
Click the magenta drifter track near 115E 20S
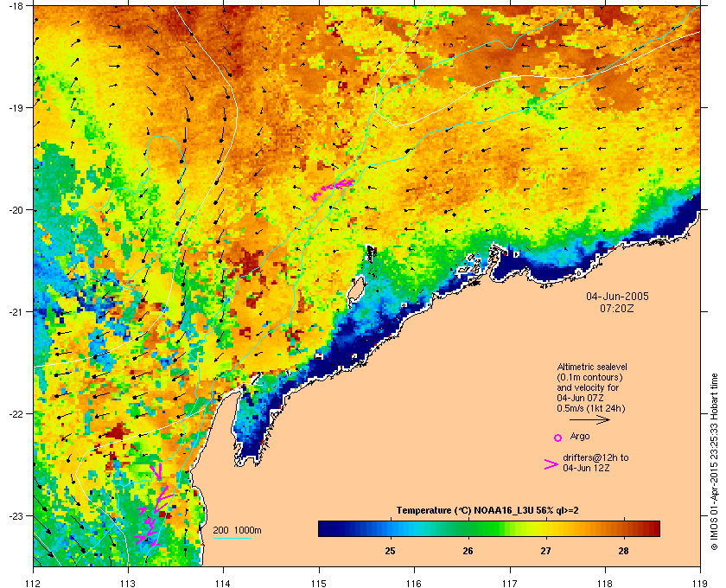pyautogui.click(x=333, y=189)
